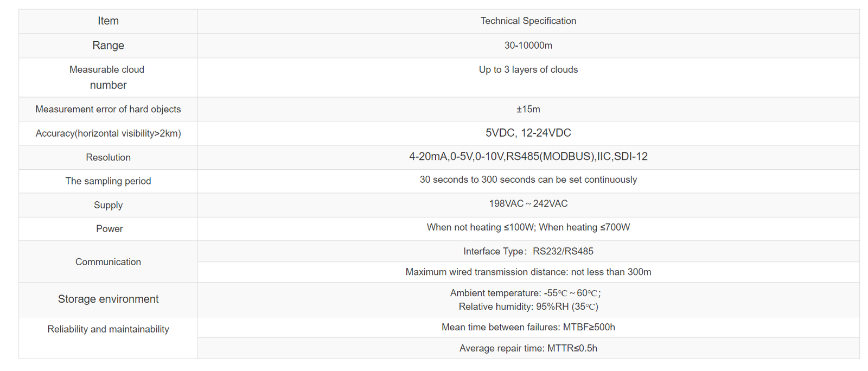Select "Mean time between failures: MTBF≥500h" text
The height and width of the screenshot is (371, 868).
tap(528, 328)
